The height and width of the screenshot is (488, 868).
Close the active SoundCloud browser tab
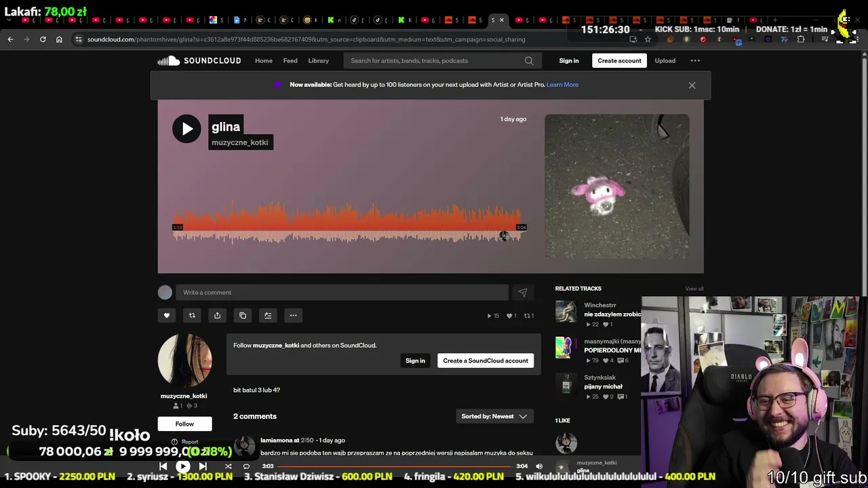[502, 20]
